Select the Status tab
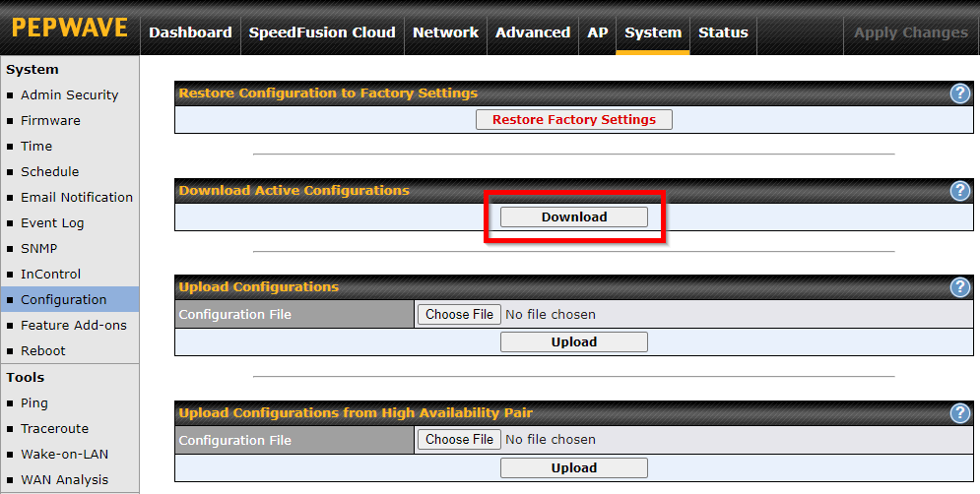Image resolution: width=980 pixels, height=494 pixels. (x=723, y=32)
